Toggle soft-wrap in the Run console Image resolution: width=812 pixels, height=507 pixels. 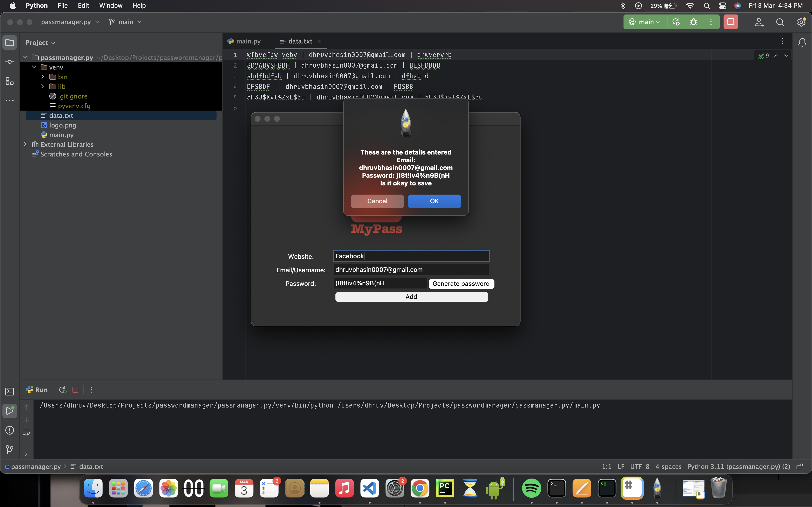click(x=27, y=433)
